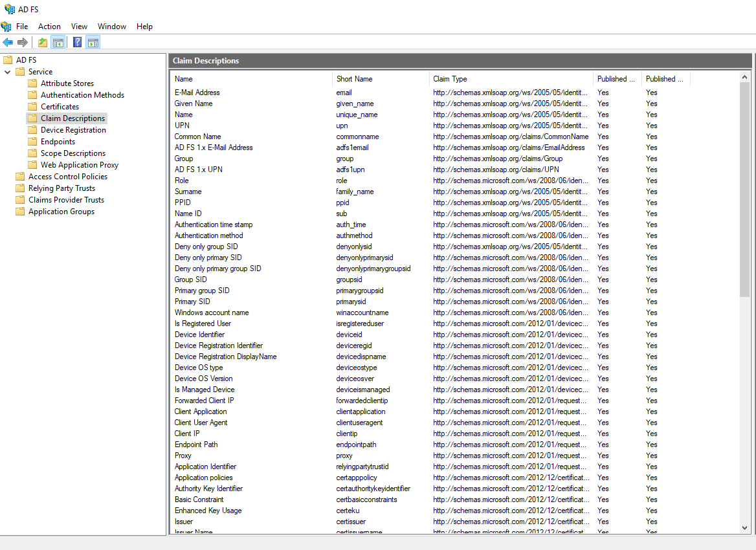Click the Forward arrow toolbar icon
This screenshot has width=756, height=550.
click(23, 43)
